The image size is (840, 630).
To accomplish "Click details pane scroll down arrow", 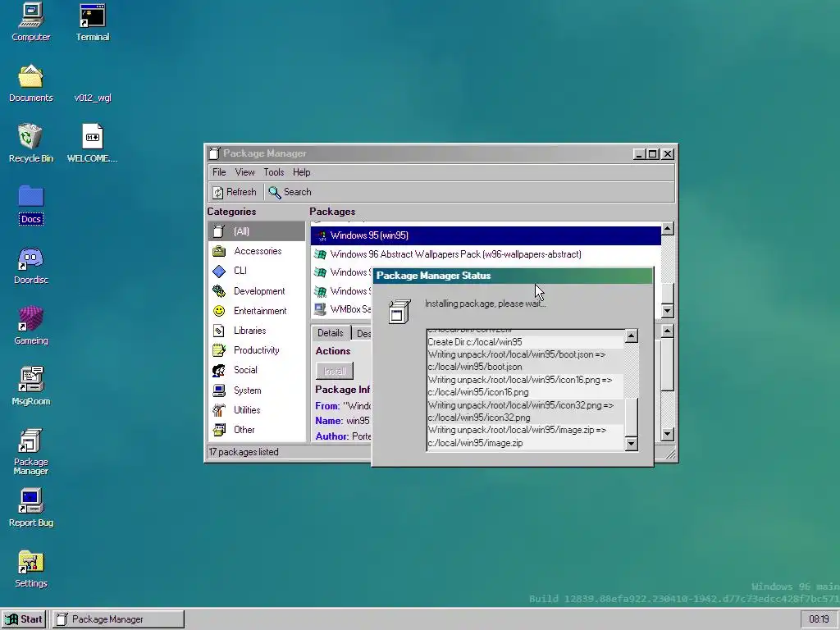I will pyautogui.click(x=667, y=435).
